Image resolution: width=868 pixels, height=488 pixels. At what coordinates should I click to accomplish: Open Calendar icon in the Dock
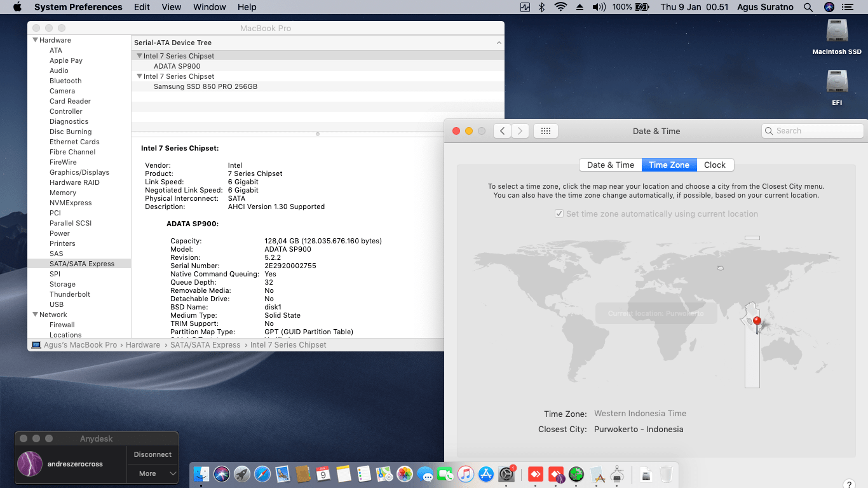(x=323, y=474)
